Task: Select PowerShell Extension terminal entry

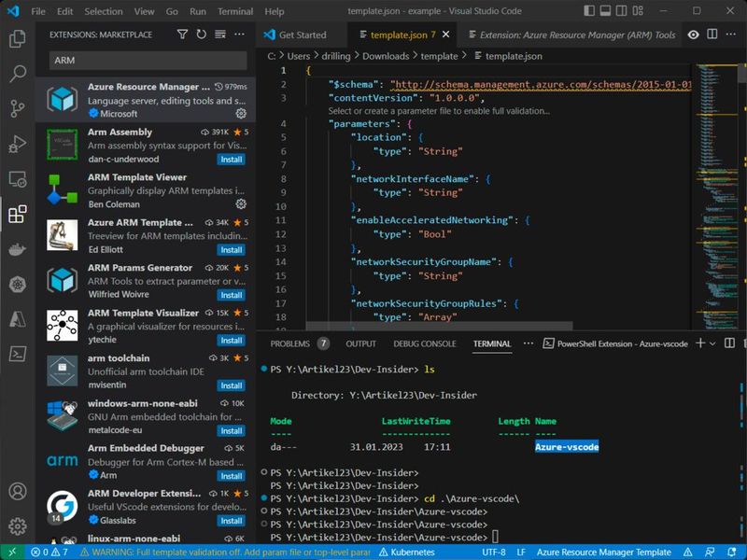Action: click(x=615, y=343)
